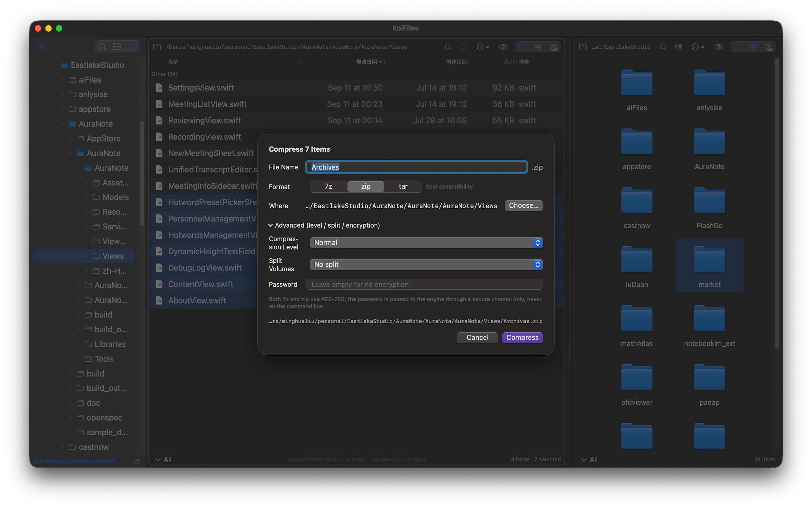Image resolution: width=812 pixels, height=508 pixels.
Task: Collapse the EastlakeStudio tree folder
Action: point(55,65)
